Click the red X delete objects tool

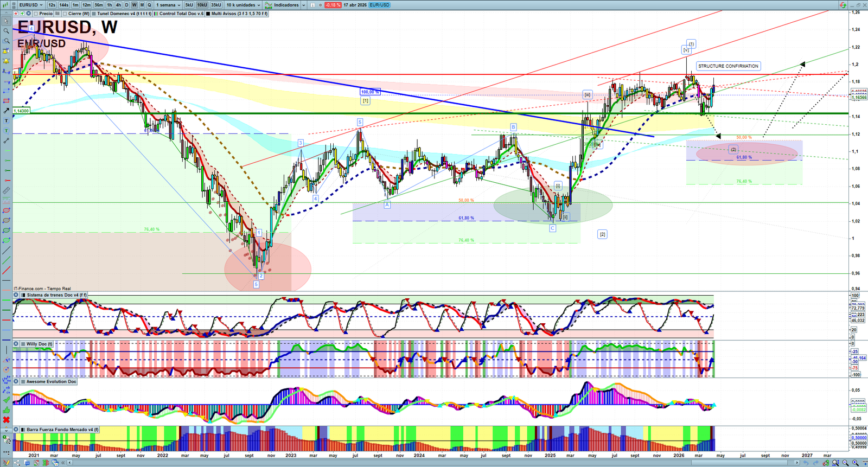pos(6,420)
